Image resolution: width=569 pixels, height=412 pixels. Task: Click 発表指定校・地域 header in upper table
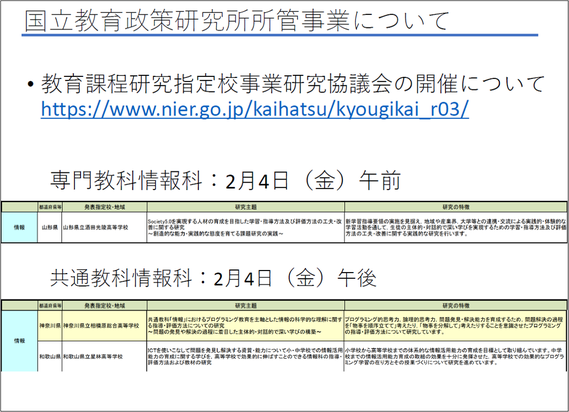[x=104, y=207]
